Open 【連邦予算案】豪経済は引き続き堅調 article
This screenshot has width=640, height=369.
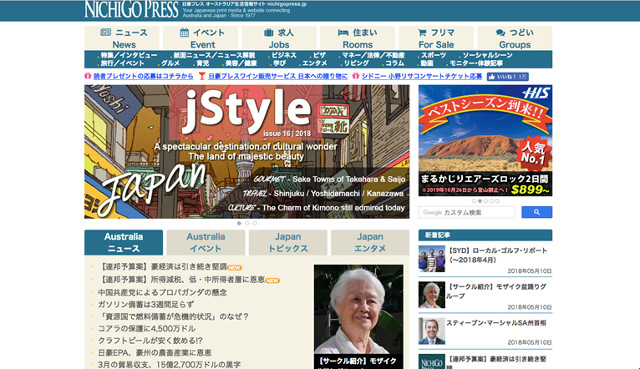tap(163, 267)
